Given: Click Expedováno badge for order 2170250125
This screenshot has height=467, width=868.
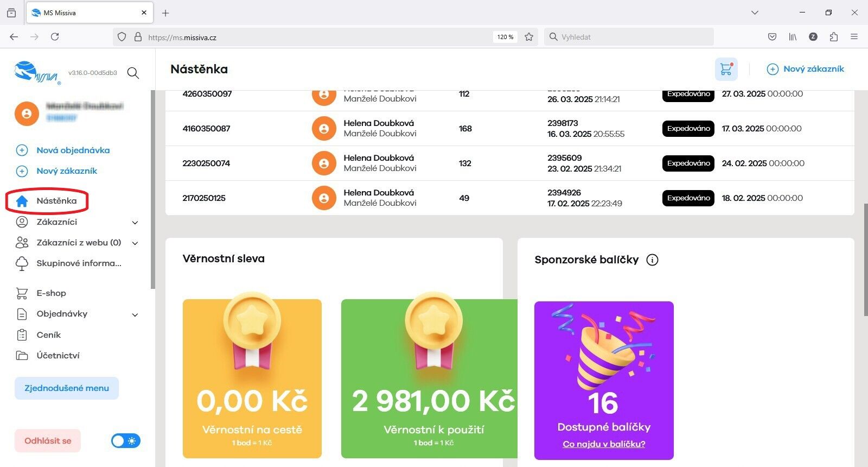Looking at the screenshot, I should click(x=688, y=198).
